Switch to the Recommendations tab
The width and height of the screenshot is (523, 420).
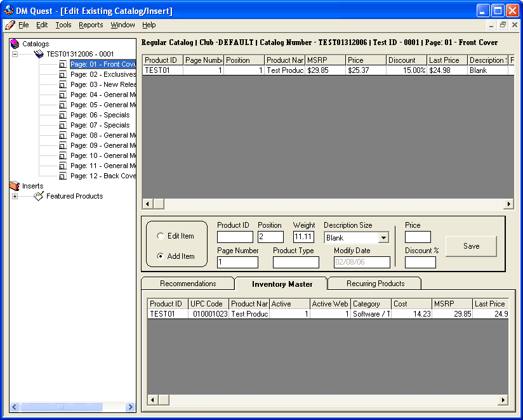(x=188, y=284)
